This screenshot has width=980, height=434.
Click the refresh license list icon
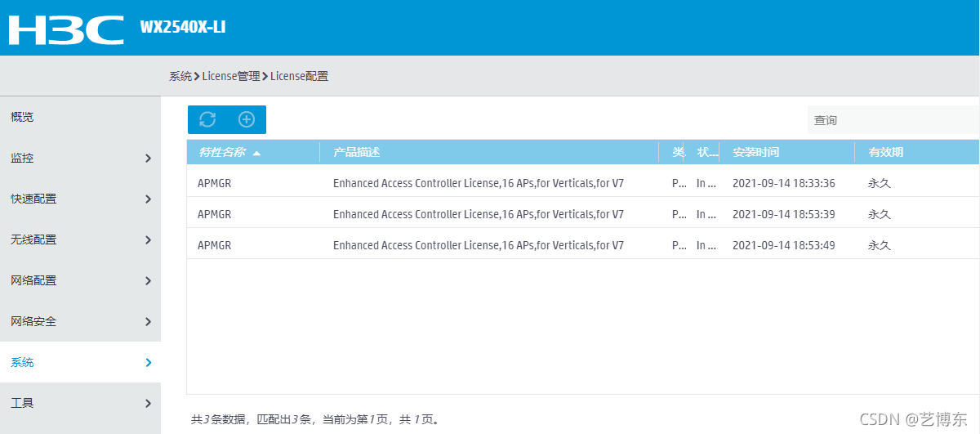(207, 119)
